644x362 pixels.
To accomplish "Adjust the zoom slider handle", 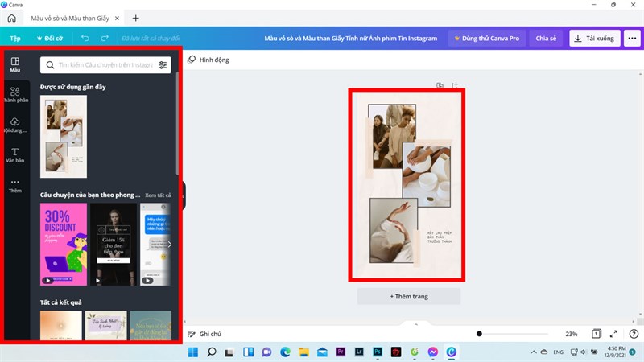I will pos(479,334).
